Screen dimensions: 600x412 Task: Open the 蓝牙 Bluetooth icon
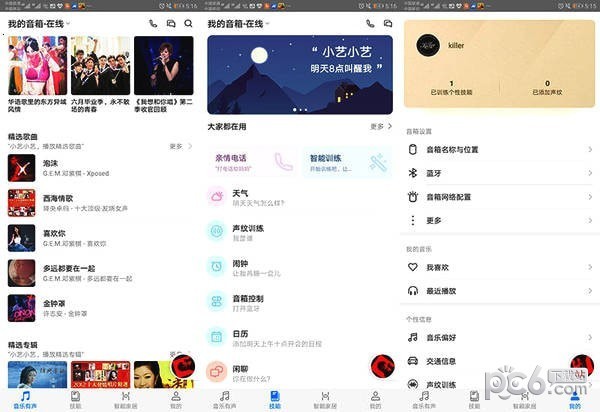[x=412, y=173]
